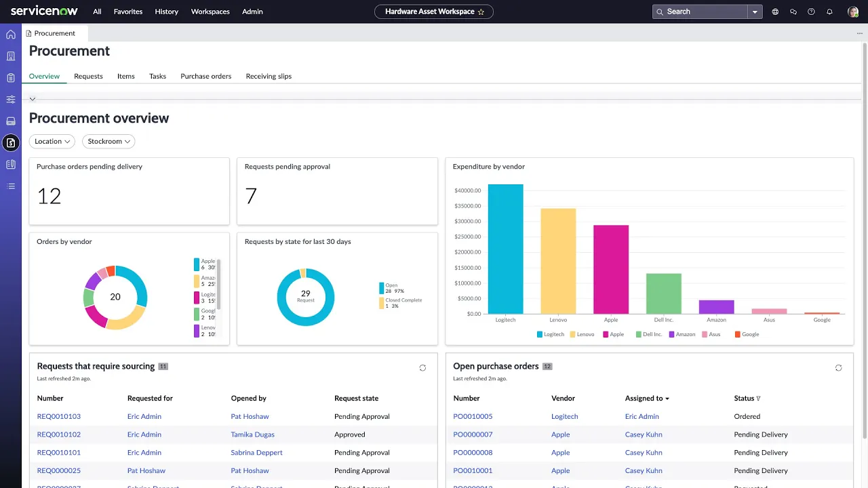Switch to the Items tab

coord(126,77)
